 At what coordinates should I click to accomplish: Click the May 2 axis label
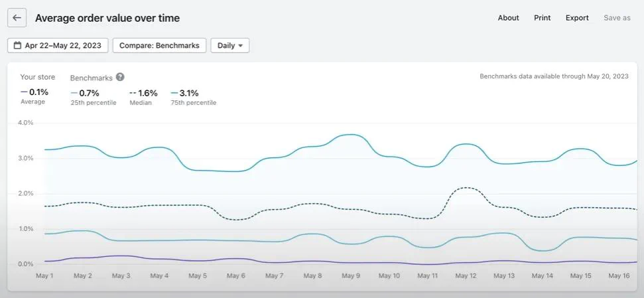(82, 276)
